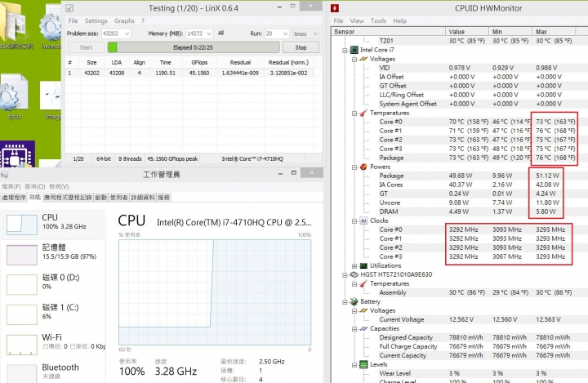Screen dimensions: 588x383
Task: Open the purple chip desktop icon
Action: 17,154
